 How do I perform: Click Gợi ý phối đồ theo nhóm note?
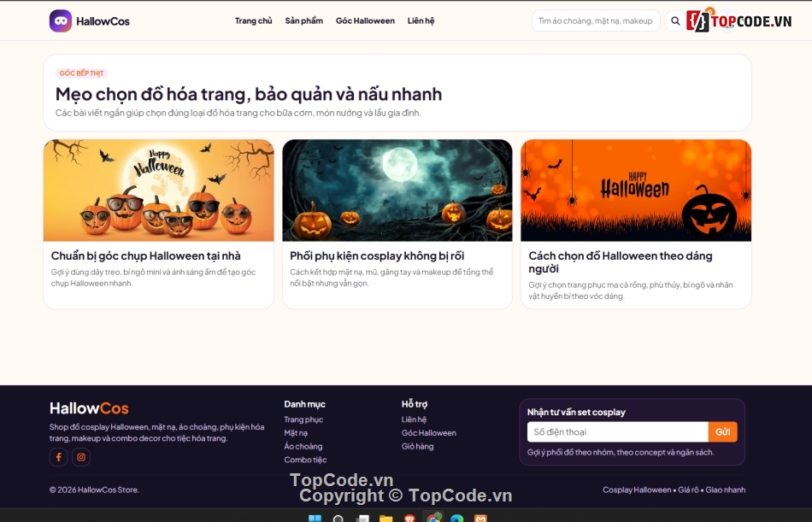(x=621, y=453)
